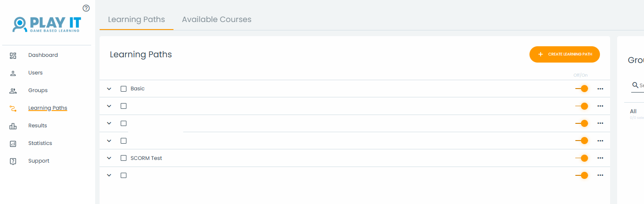Viewport: 644px width, 204px height.
Task: Open three-dot menu for Basic path
Action: coord(600,89)
